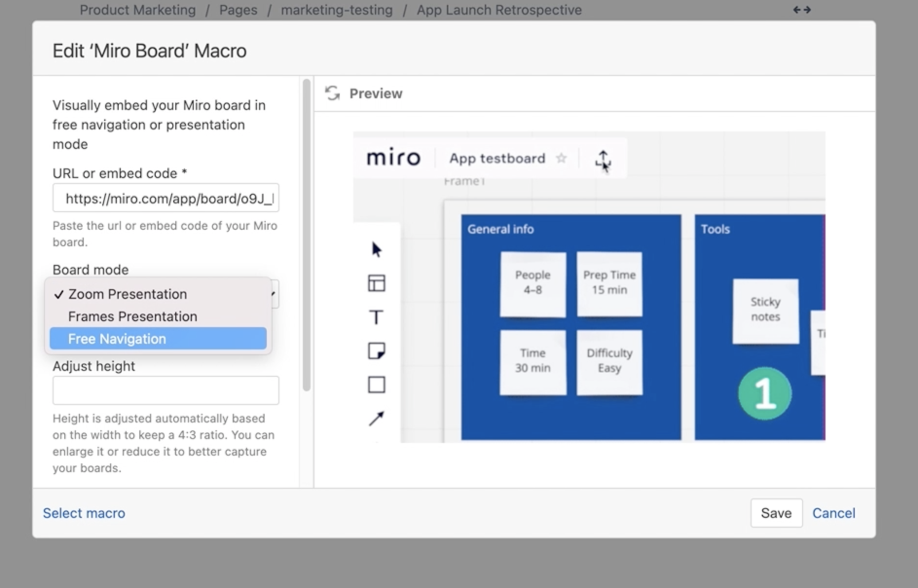Save the Miro Board macro
Screen dimensions: 918x588
(x=776, y=513)
